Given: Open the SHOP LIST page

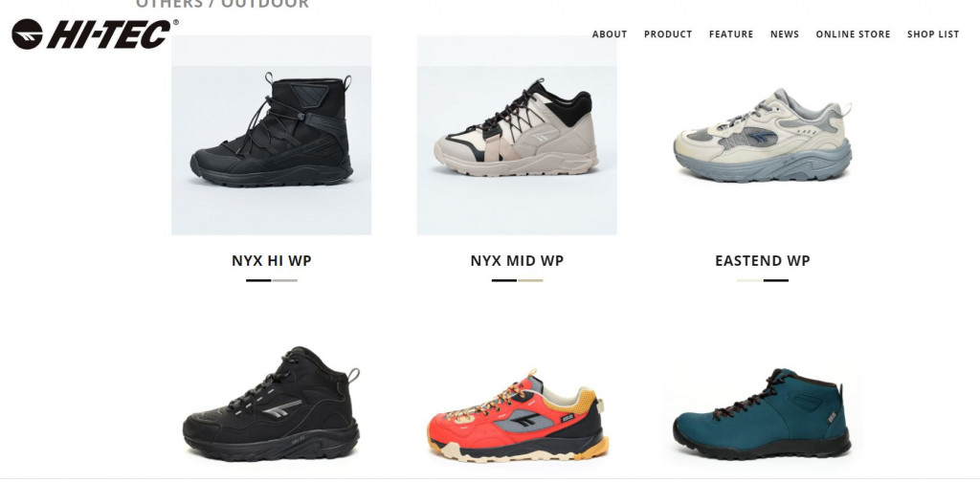Looking at the screenshot, I should (x=932, y=34).
